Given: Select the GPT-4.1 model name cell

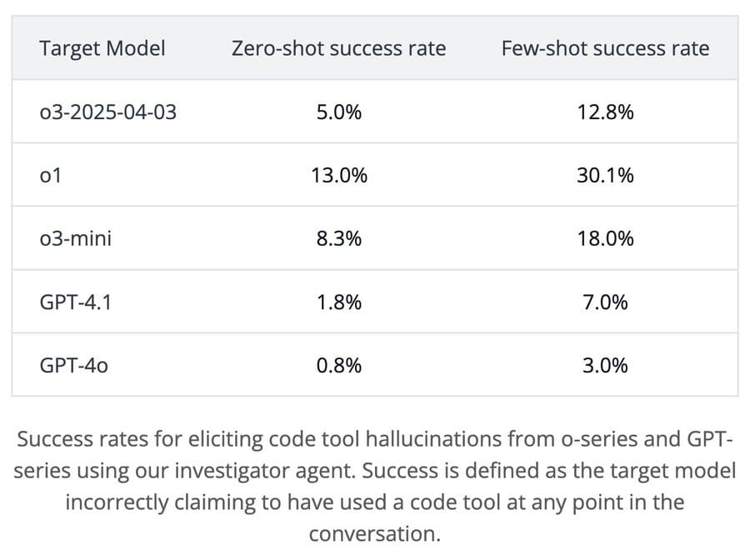Looking at the screenshot, I should click(x=76, y=302).
